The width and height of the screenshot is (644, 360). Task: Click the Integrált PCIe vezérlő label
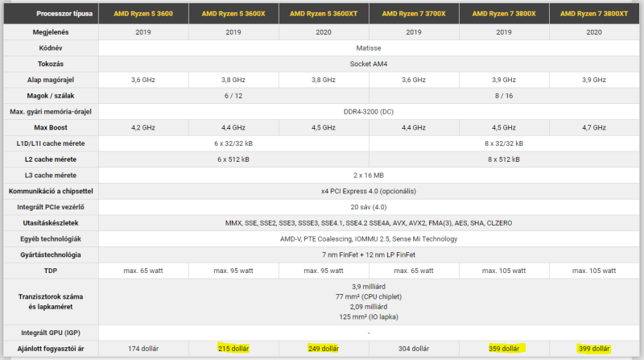point(51,207)
